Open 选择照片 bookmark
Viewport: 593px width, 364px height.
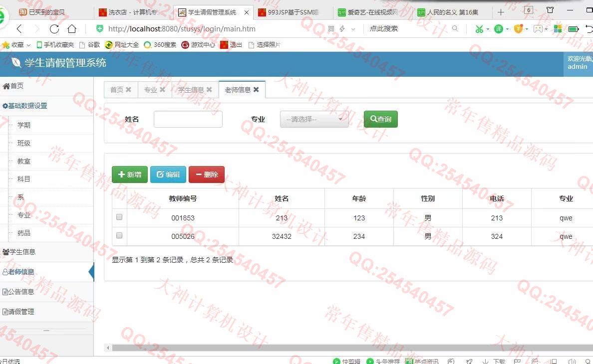coord(265,44)
